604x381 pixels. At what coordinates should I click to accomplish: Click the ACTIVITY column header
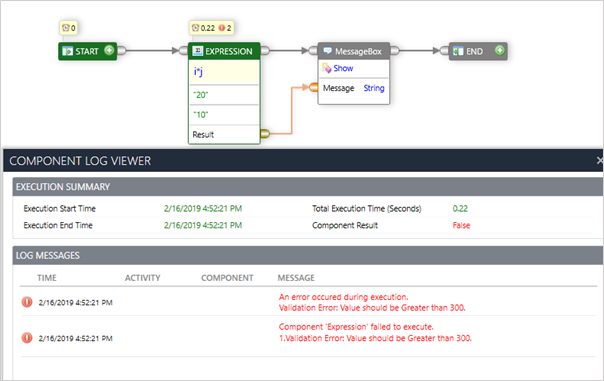pos(142,278)
